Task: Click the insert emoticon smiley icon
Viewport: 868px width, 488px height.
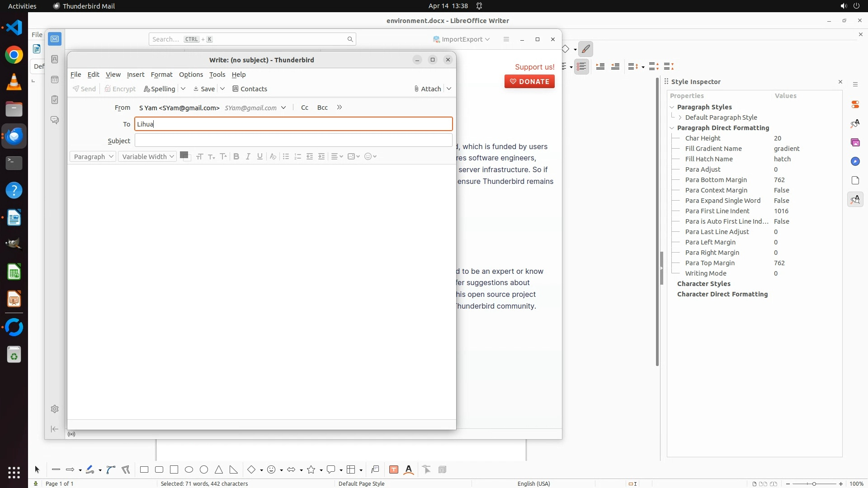Action: point(368,156)
